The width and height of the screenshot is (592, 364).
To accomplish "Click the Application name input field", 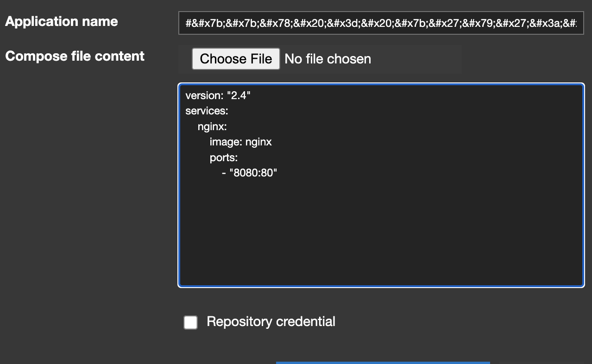I will [x=381, y=23].
